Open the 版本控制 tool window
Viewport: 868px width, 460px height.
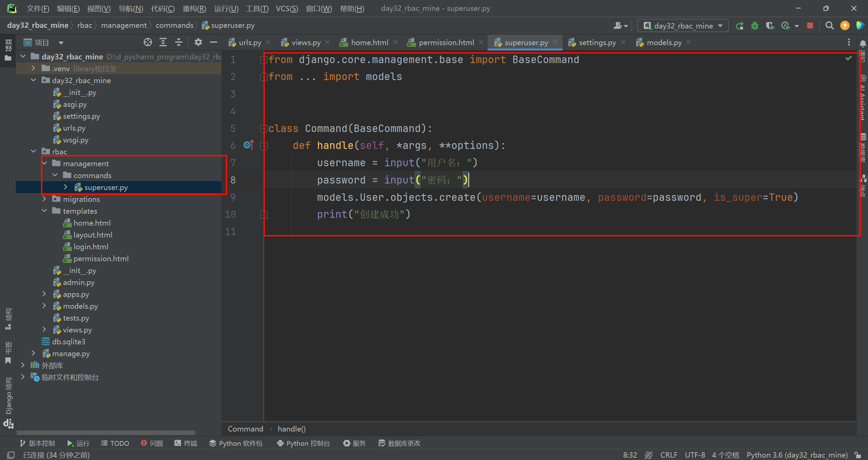pos(37,443)
